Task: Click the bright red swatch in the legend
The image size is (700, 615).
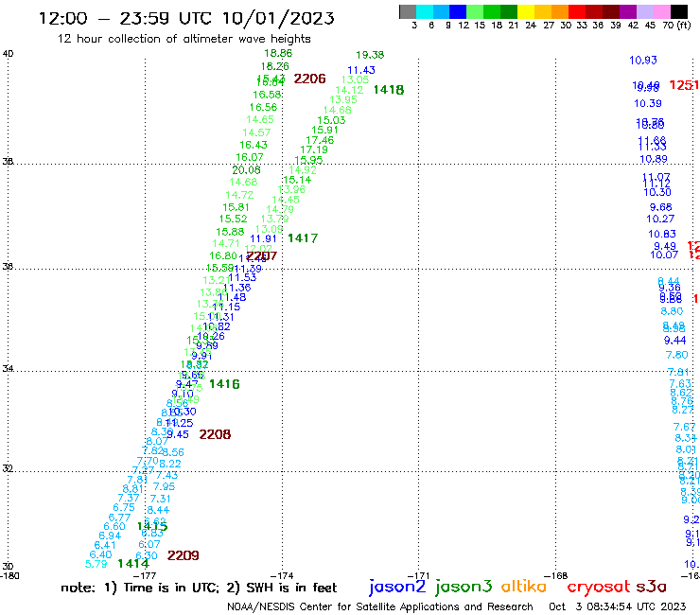Action: coord(576,11)
